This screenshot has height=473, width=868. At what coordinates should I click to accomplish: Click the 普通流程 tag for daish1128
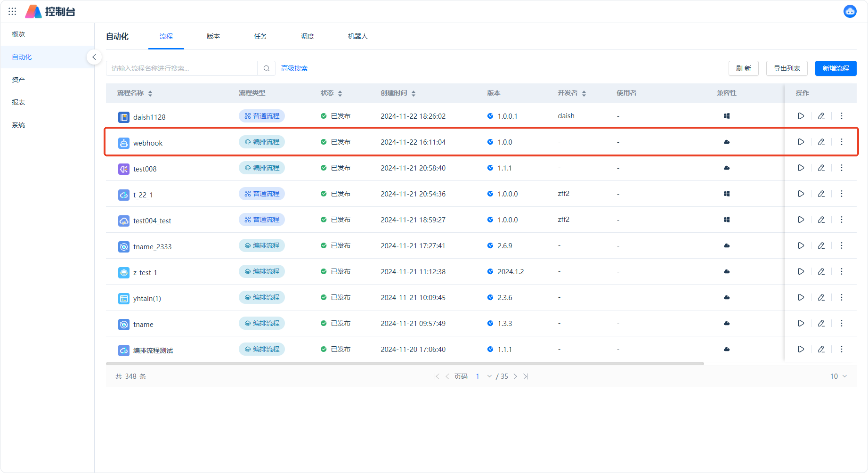[x=262, y=116]
